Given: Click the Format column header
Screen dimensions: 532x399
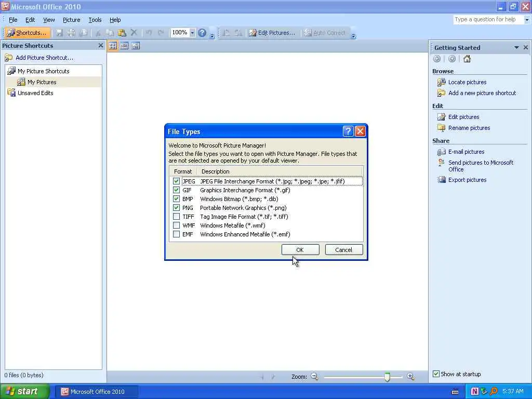Looking at the screenshot, I should [183, 171].
